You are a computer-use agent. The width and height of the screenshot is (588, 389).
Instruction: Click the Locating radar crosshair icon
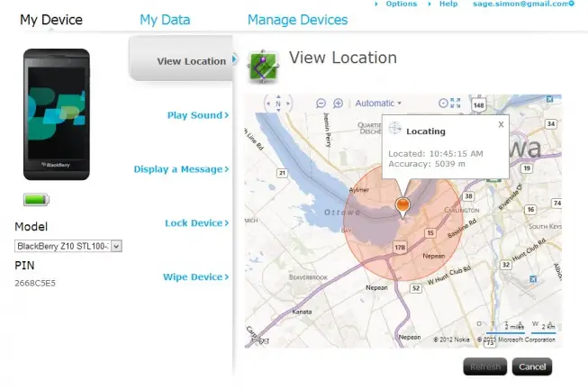pos(394,128)
